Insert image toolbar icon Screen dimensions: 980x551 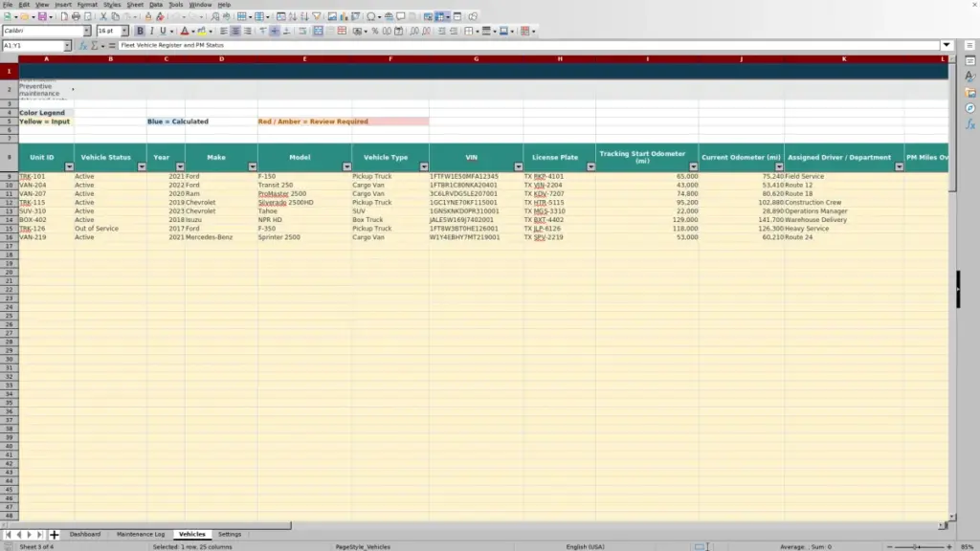332,16
